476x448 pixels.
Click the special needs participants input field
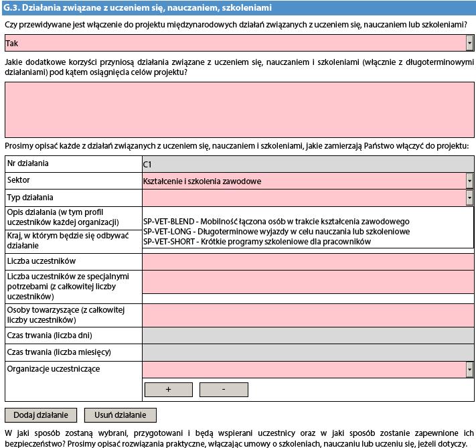[308, 283]
